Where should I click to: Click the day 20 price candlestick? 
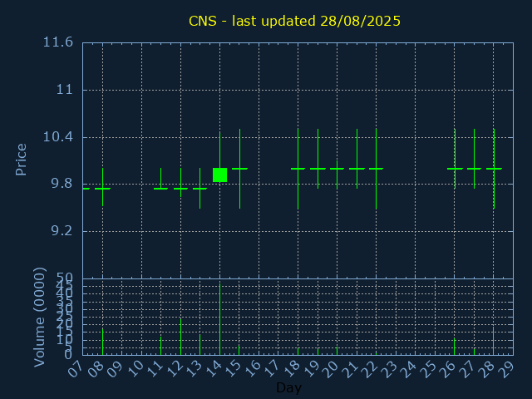click(337, 175)
